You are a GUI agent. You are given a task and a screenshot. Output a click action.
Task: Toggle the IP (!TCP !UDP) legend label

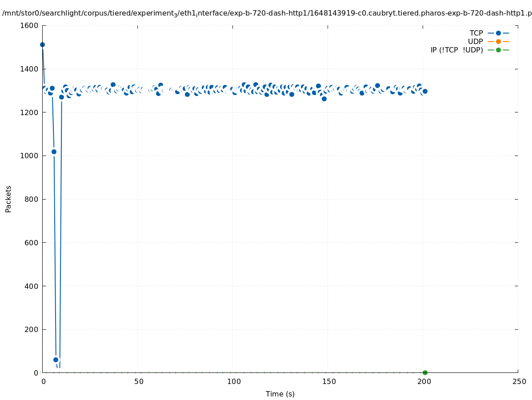tap(456, 50)
